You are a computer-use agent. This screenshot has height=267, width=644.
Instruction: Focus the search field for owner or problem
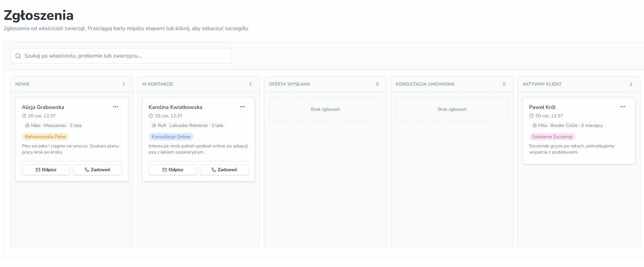tap(121, 56)
